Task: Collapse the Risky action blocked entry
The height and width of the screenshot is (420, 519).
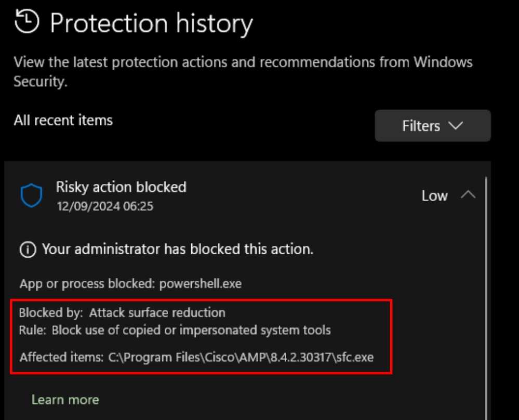Action: [x=468, y=195]
